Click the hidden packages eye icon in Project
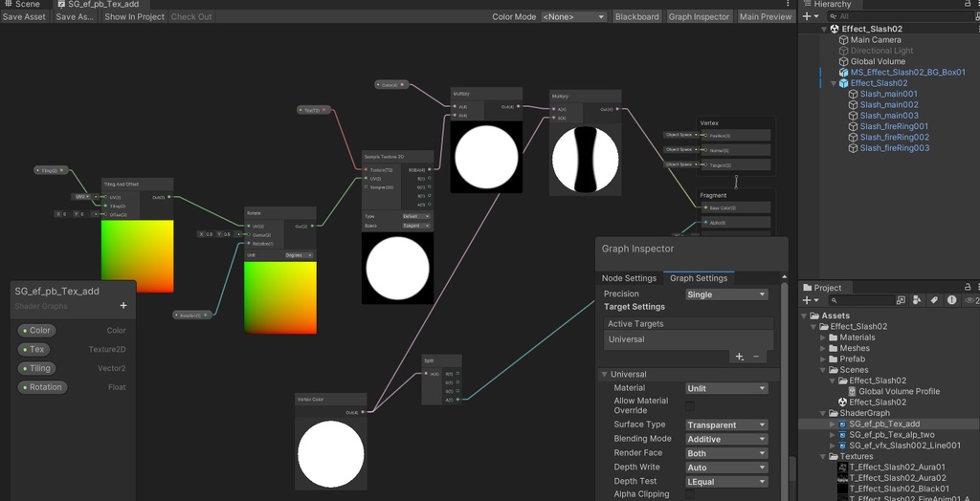 pyautogui.click(x=971, y=300)
